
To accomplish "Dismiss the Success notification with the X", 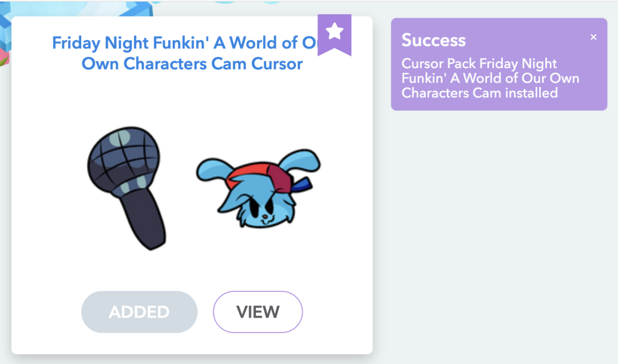I will pyautogui.click(x=593, y=37).
